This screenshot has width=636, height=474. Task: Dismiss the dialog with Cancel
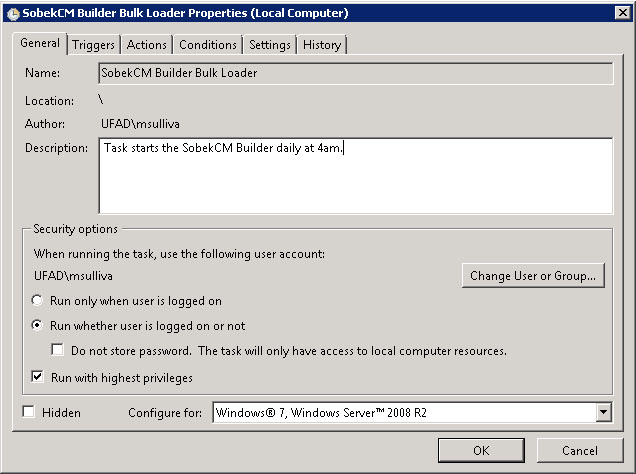click(x=580, y=450)
